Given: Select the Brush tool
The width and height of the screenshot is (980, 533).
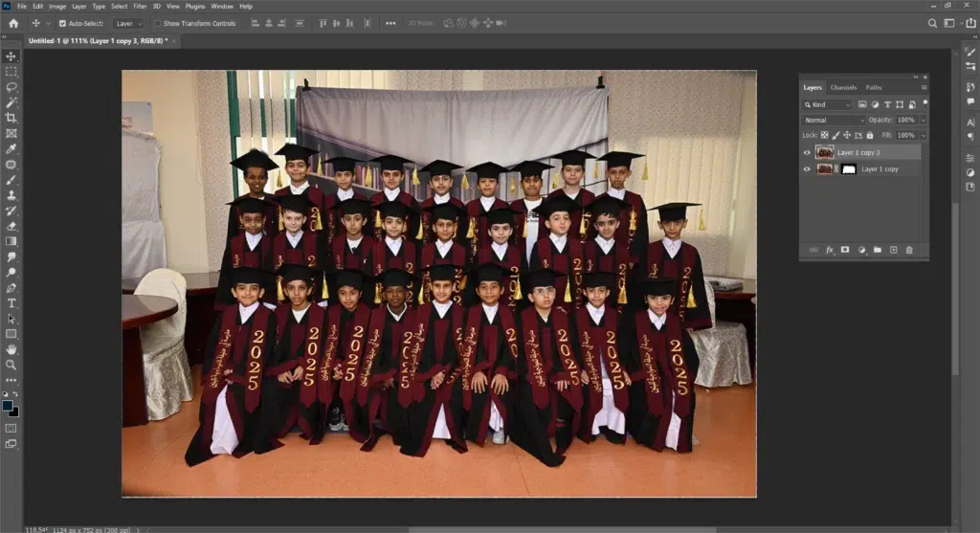Looking at the screenshot, I should pos(11,180).
